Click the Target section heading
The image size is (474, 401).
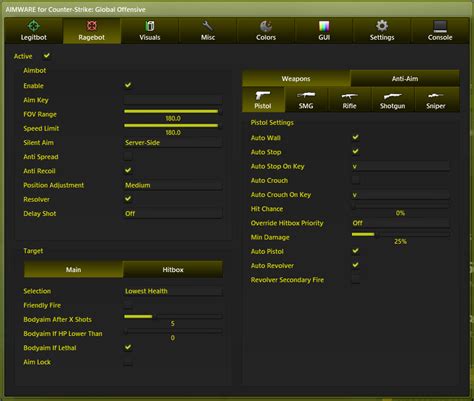(x=33, y=251)
